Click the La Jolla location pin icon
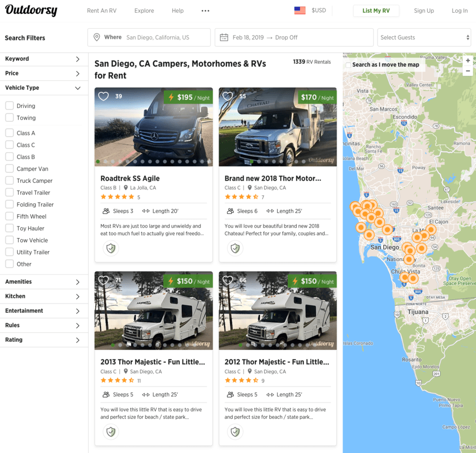Viewport: 476px width, 453px height. [126, 188]
